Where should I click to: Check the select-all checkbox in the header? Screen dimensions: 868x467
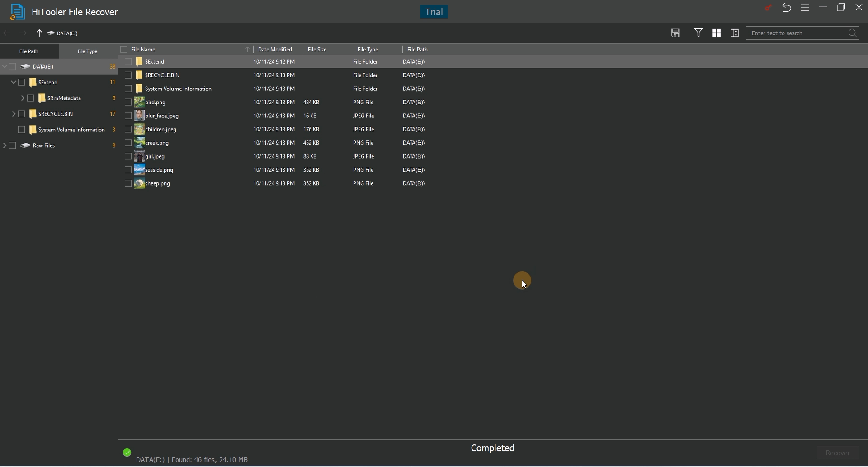124,49
